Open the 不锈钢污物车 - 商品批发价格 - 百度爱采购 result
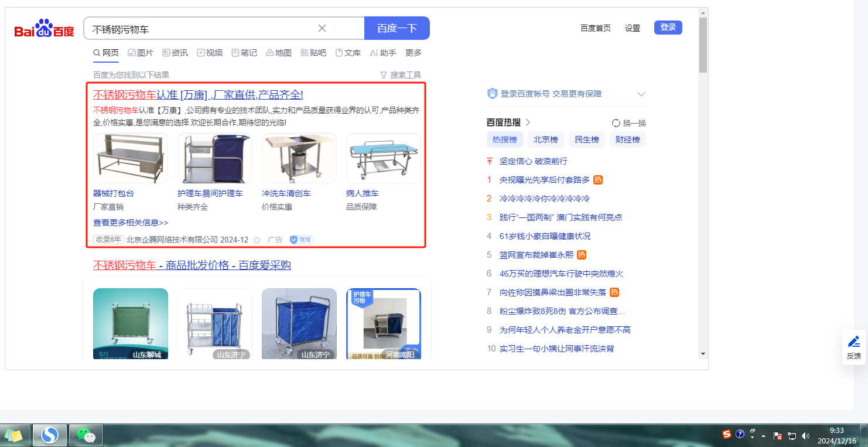Image resolution: width=868 pixels, height=447 pixels. coord(192,265)
